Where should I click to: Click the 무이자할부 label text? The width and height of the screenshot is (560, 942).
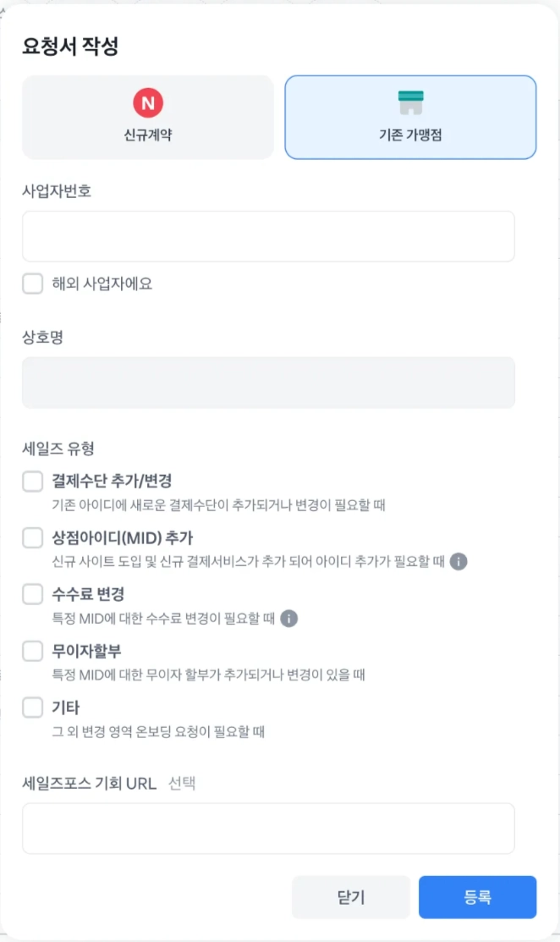[87, 651]
